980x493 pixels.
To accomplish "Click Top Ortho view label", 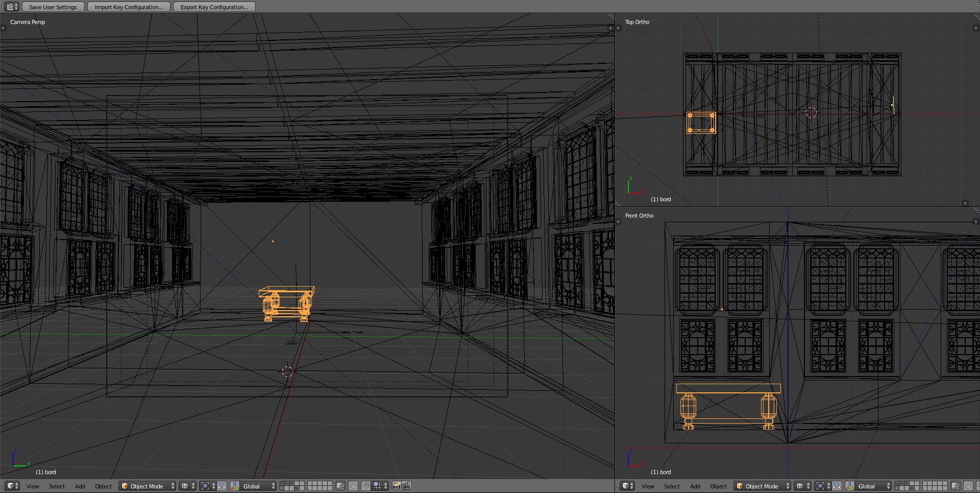I will coord(637,22).
